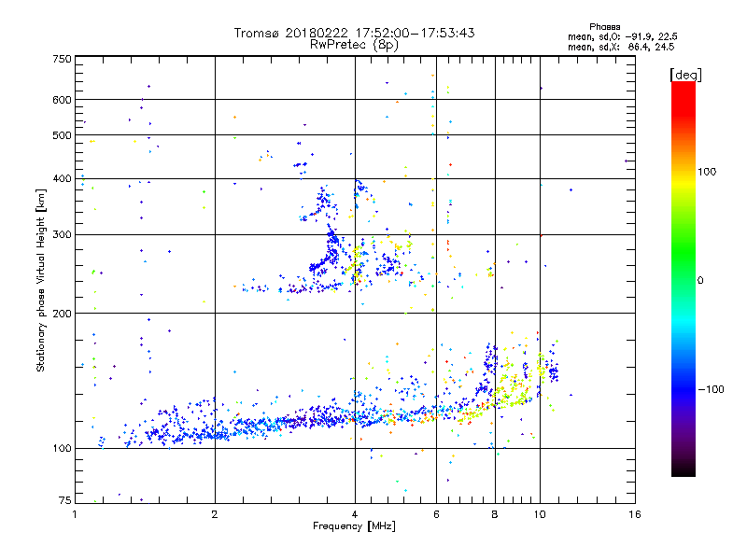The width and height of the screenshot is (747, 560).
Task: Click the colorbar tick label 100
Action: pyautogui.click(x=707, y=172)
